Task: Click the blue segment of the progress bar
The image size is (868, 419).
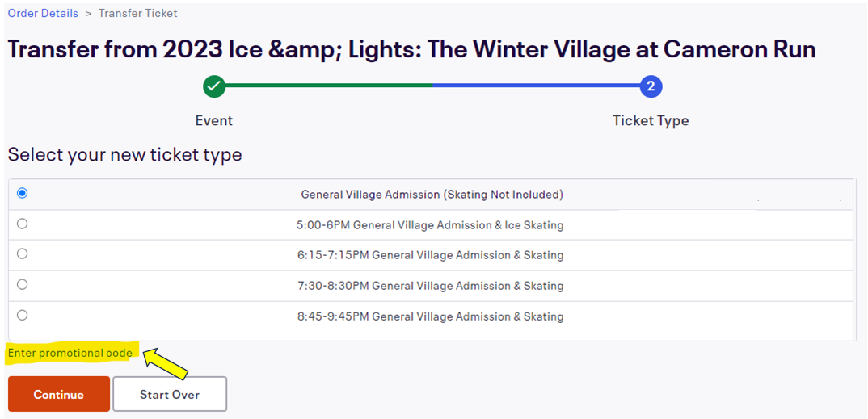Action: click(533, 85)
